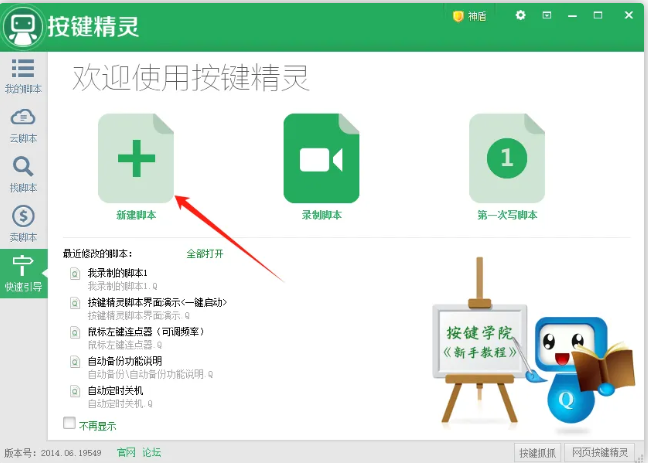
Task: Click the 按键精灵 robot logo
Action: point(22,27)
